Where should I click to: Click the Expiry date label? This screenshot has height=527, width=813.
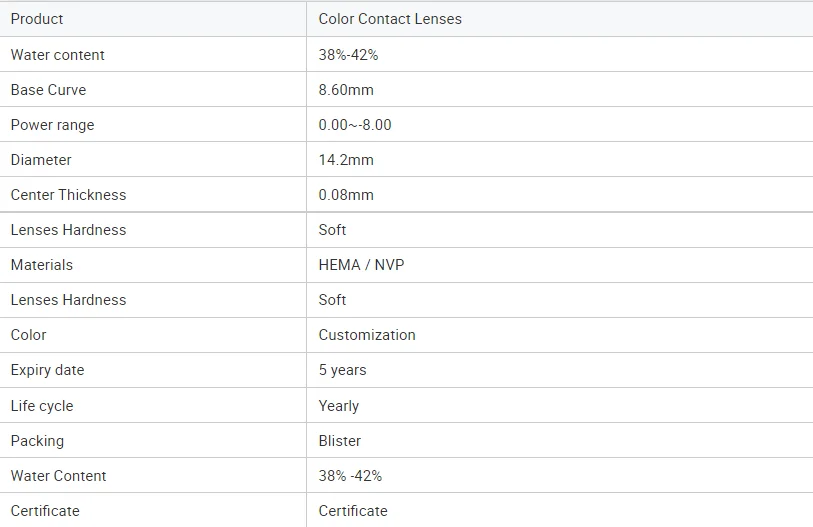click(47, 370)
